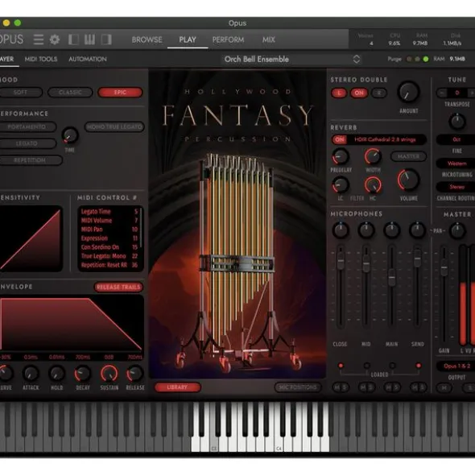
Task: Toggle the right panel layout icon
Action: (106, 39)
